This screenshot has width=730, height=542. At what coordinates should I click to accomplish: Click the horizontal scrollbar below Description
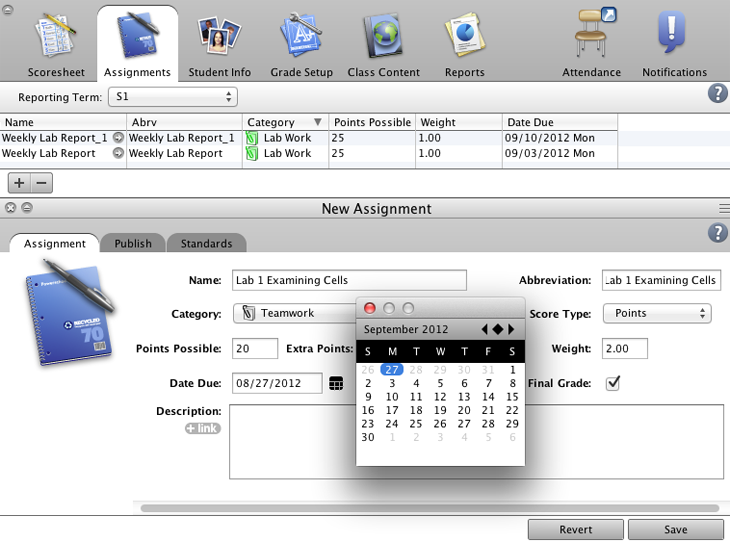point(430,508)
